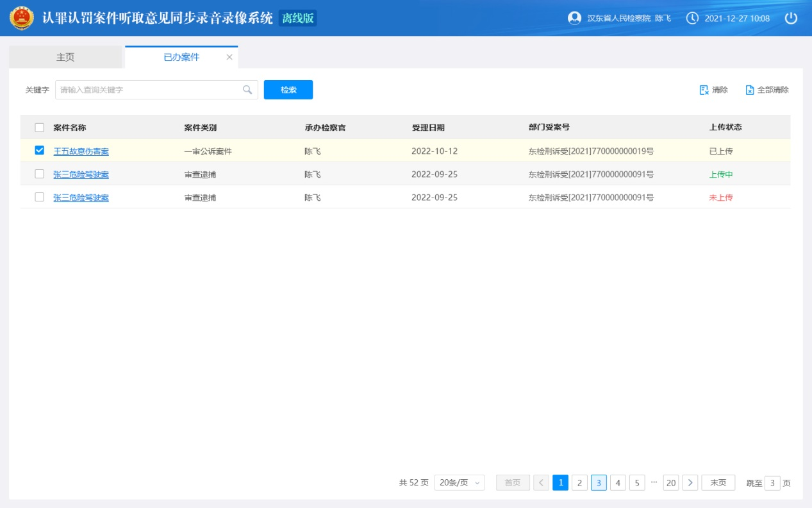Click the user avatar icon

point(574,18)
